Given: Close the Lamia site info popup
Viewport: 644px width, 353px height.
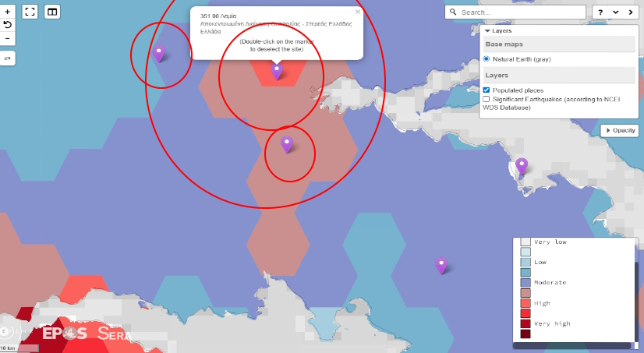Looking at the screenshot, I should click(358, 12).
